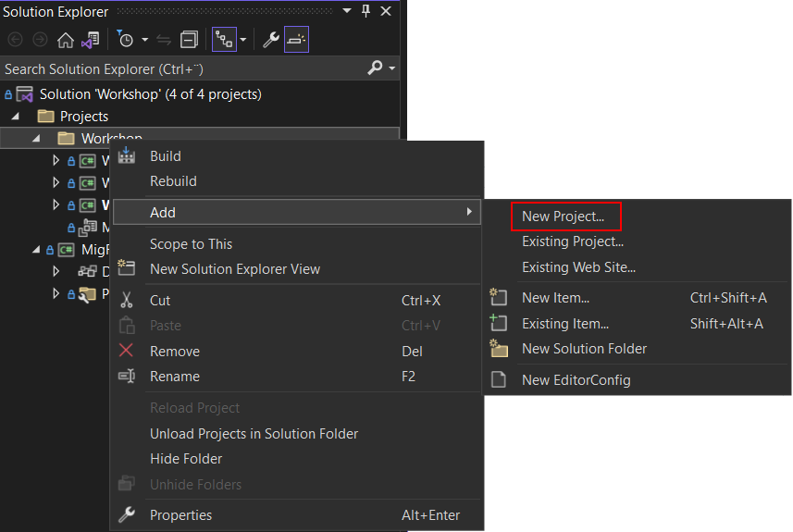Screen dimensions: 793x532
Task: Open Properties from the context menu
Action: (x=296, y=515)
